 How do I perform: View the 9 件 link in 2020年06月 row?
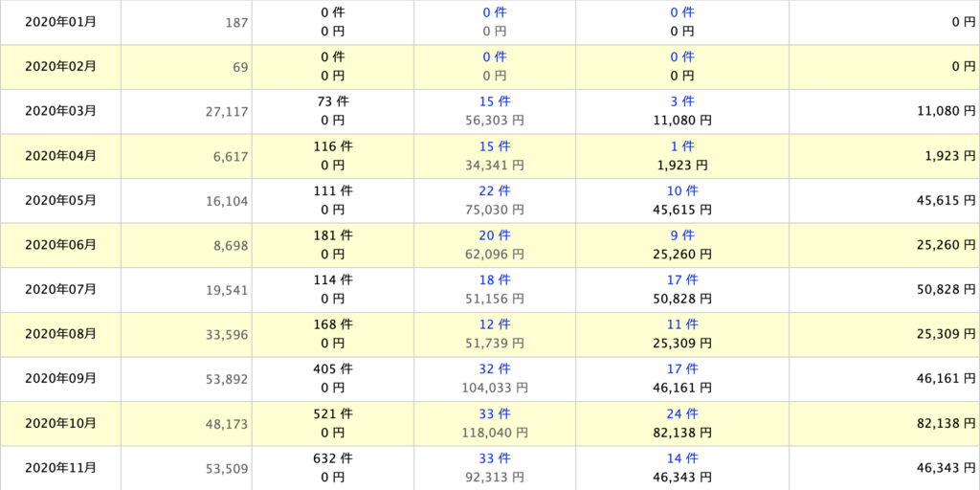tap(682, 235)
